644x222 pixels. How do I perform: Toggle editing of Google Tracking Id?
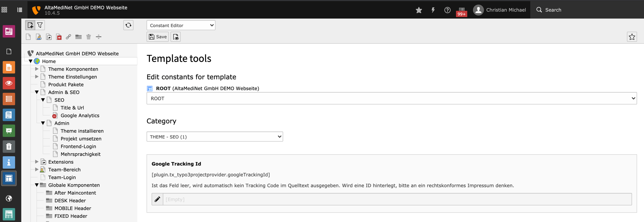coord(157,199)
